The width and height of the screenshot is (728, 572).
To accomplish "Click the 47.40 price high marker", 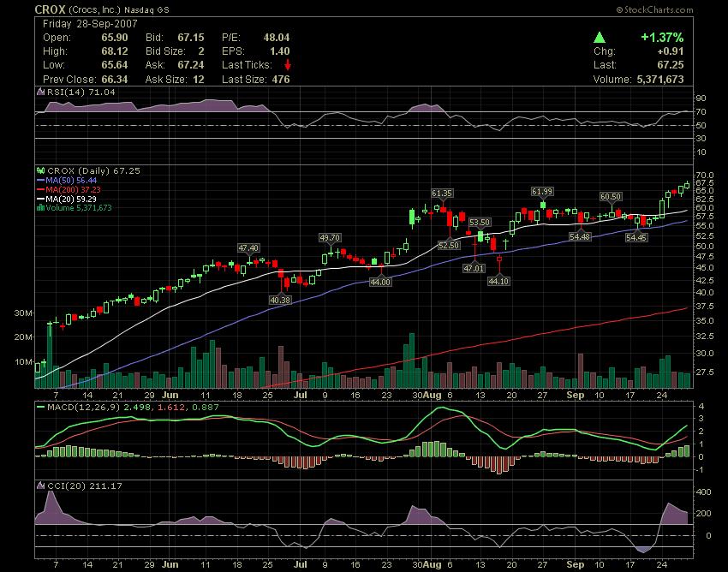I will point(248,248).
